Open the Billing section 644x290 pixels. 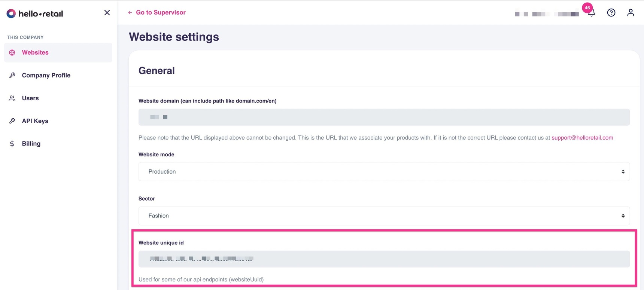pyautogui.click(x=31, y=144)
